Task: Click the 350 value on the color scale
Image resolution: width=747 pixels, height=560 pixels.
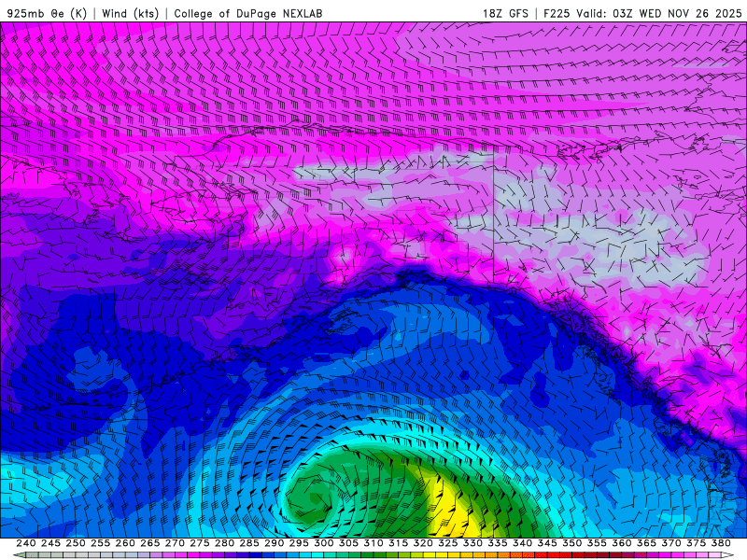Action: 572,543
